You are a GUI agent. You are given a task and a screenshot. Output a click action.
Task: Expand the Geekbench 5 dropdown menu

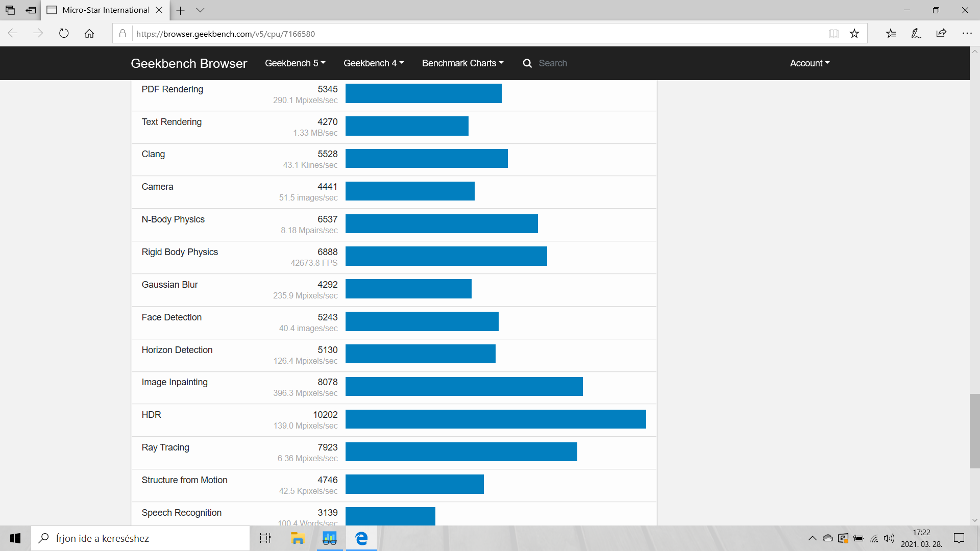[x=295, y=63]
